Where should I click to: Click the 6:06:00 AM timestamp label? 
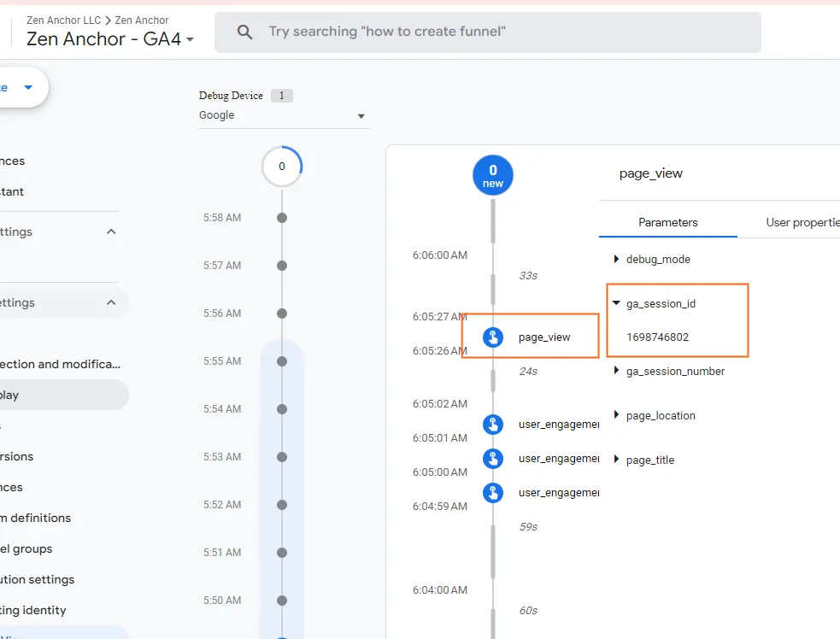click(439, 255)
